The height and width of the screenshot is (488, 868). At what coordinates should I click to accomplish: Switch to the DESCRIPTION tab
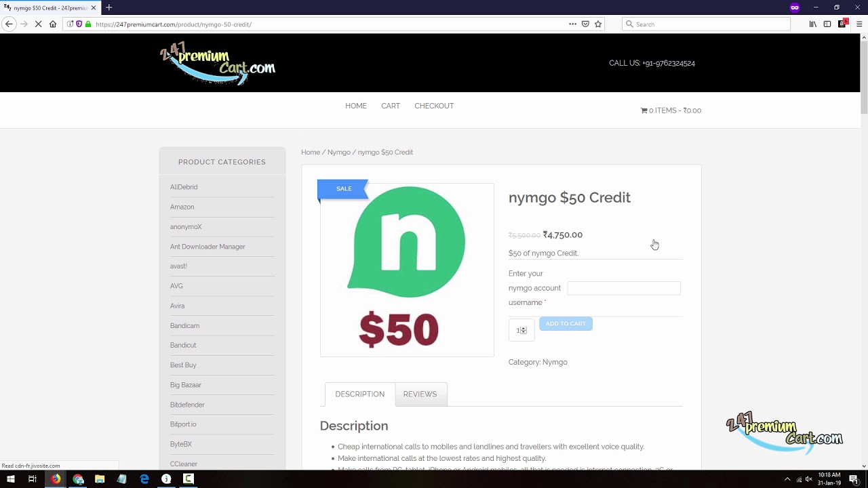(360, 394)
